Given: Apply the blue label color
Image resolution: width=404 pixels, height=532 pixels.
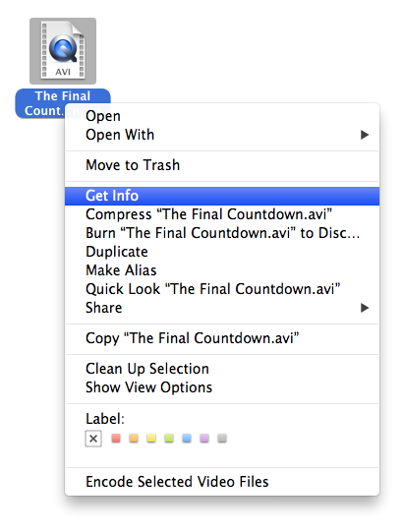Looking at the screenshot, I should [x=187, y=439].
